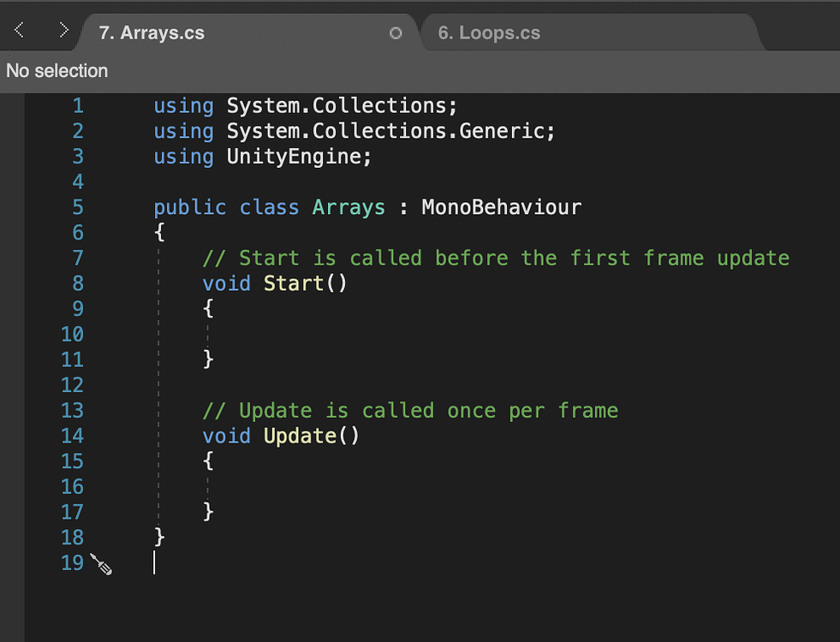
Task: Open quick actions screwdriver icon on line 19
Action: tap(101, 564)
